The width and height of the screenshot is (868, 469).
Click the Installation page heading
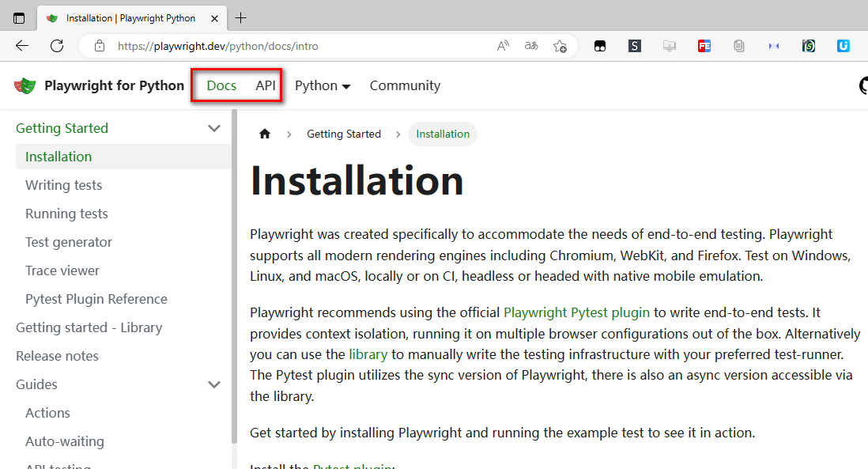[357, 181]
